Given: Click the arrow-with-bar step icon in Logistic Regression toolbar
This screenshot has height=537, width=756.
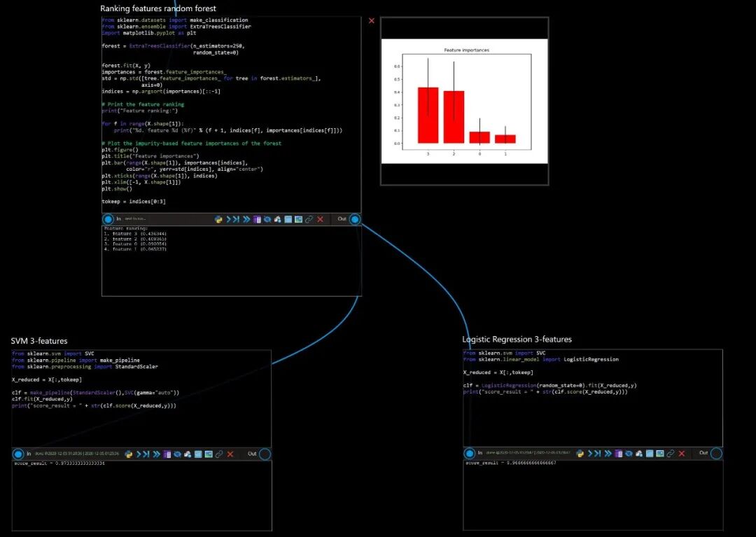Looking at the screenshot, I should click(597, 454).
